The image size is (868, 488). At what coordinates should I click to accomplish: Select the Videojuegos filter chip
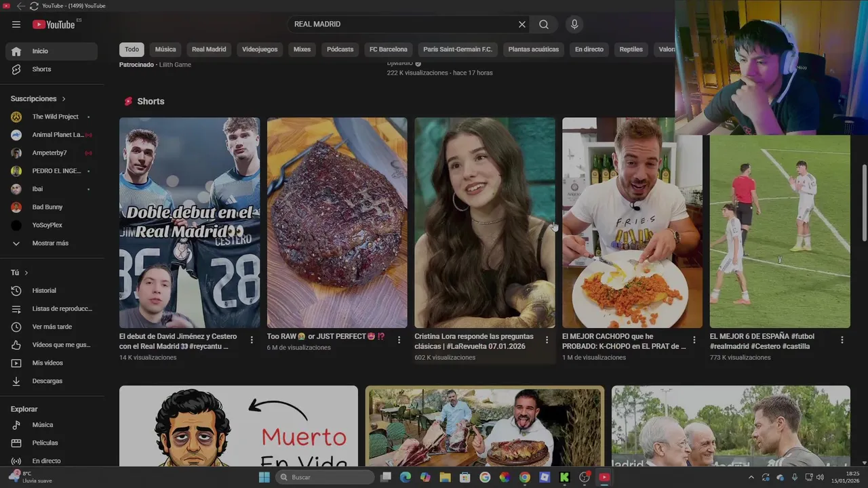tap(260, 49)
